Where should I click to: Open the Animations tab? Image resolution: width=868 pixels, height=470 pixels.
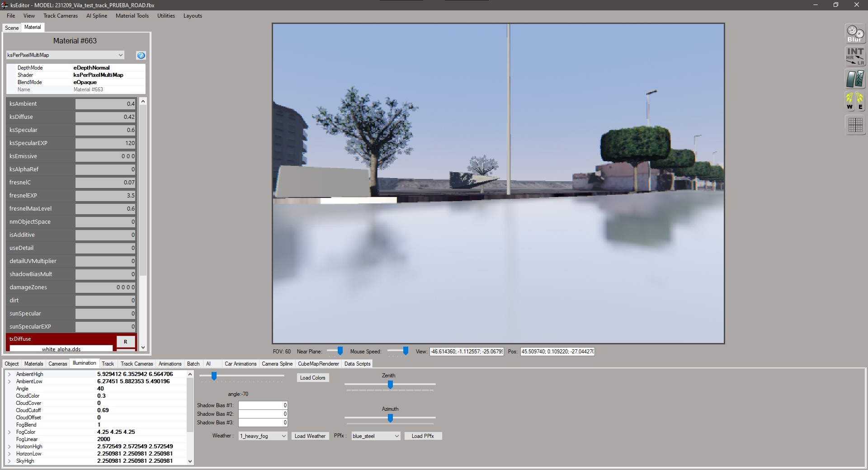tap(170, 364)
